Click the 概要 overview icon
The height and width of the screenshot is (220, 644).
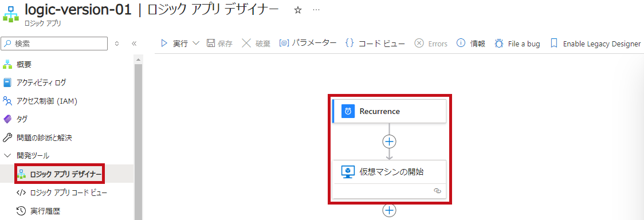point(7,64)
